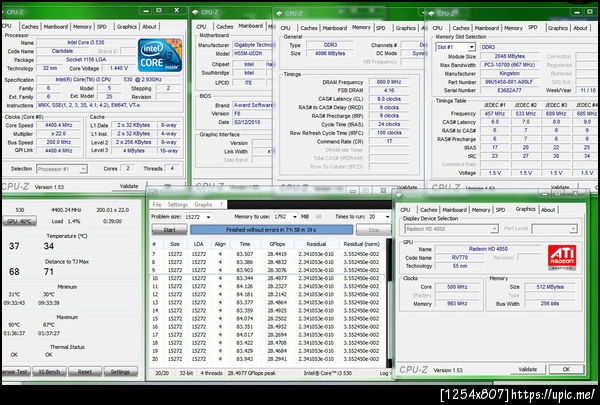Click the Real Temp maximum '90°C' reading
600x405 pixels.
point(14,325)
